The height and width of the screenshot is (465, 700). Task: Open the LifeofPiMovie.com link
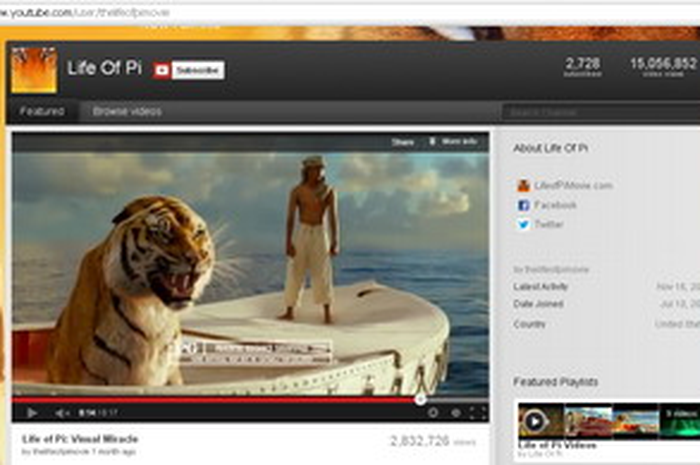pyautogui.click(x=574, y=186)
